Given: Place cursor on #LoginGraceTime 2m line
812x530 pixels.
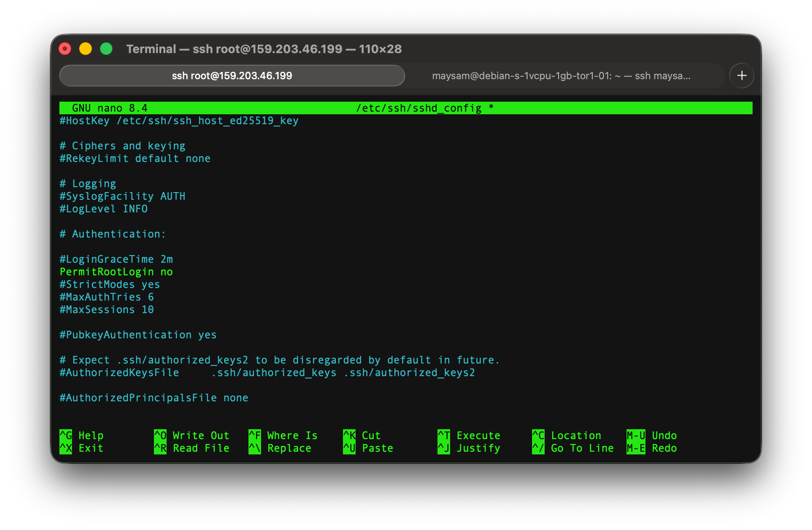Looking at the screenshot, I should 116,259.
